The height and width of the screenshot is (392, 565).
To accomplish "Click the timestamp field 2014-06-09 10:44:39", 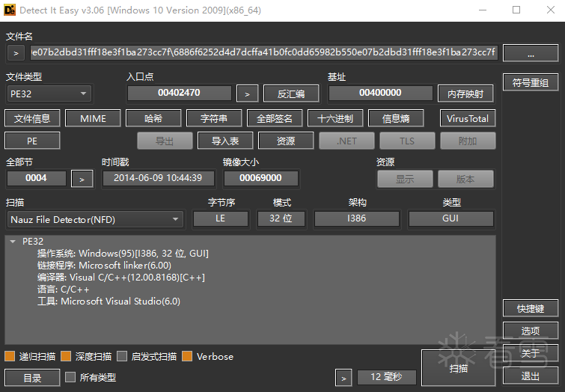I will pos(158,178).
